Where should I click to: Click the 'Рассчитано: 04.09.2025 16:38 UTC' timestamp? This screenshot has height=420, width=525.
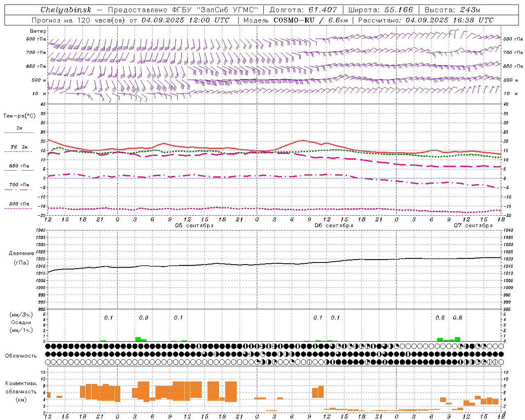point(426,20)
